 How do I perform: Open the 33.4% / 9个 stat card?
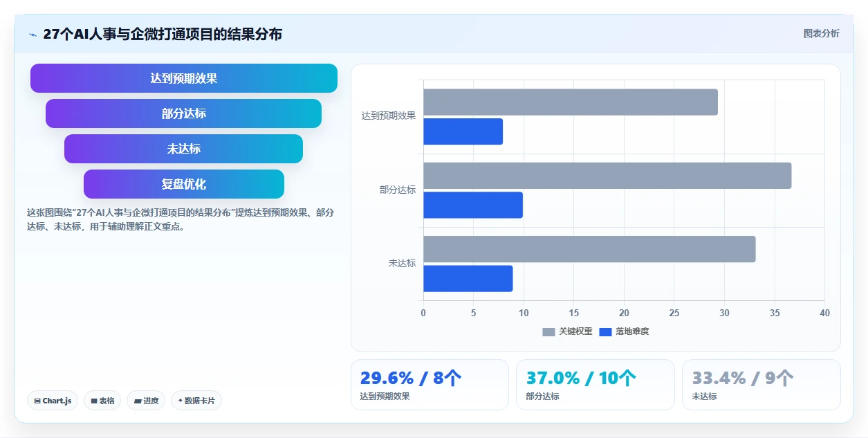tap(761, 385)
